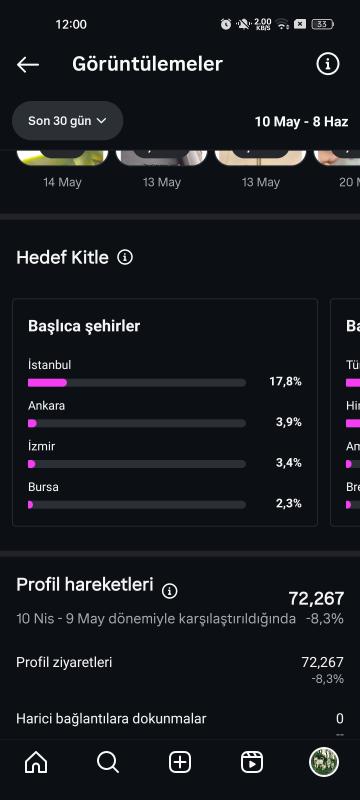Open the post thumbnail dated 14 May

62,158
